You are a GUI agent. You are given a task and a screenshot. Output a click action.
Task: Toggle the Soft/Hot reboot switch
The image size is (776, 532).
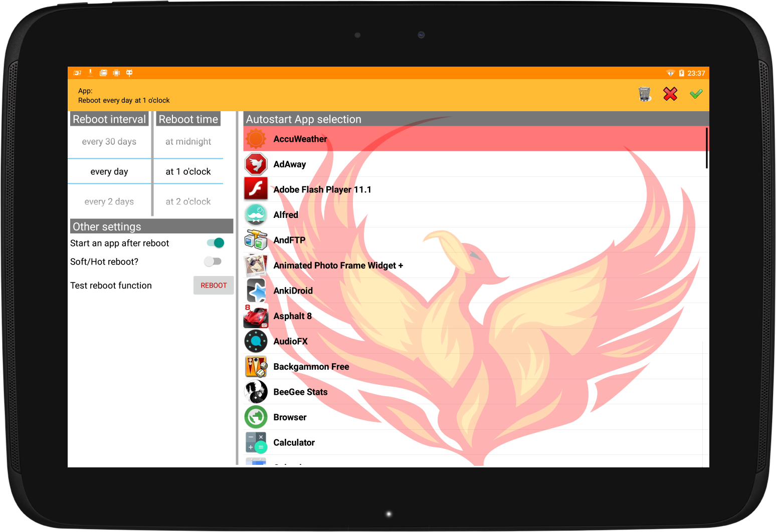tap(213, 261)
